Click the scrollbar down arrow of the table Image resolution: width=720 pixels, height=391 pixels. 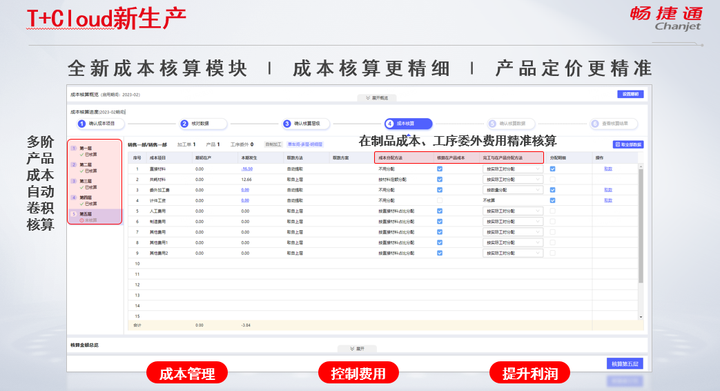click(x=641, y=317)
